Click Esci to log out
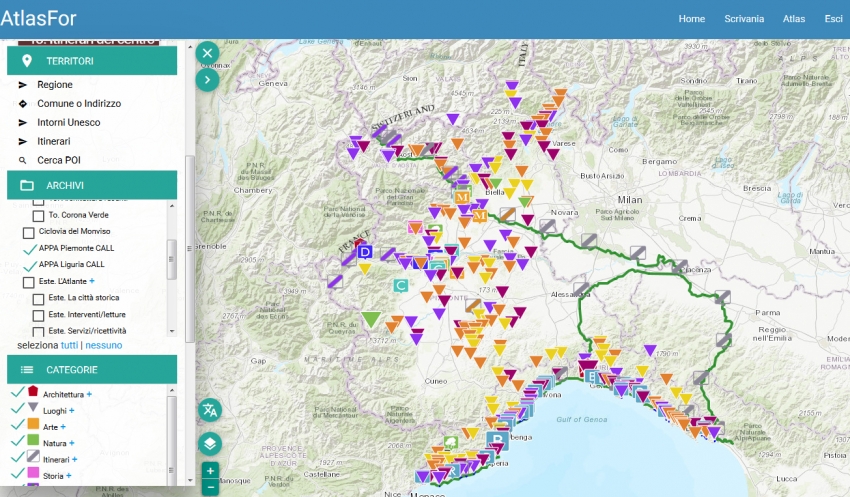850x497 pixels. click(x=833, y=18)
